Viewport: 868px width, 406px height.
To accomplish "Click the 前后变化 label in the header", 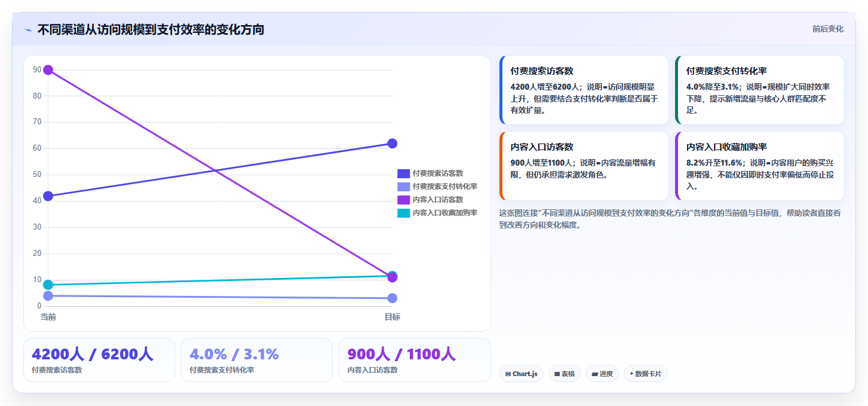I will [827, 29].
